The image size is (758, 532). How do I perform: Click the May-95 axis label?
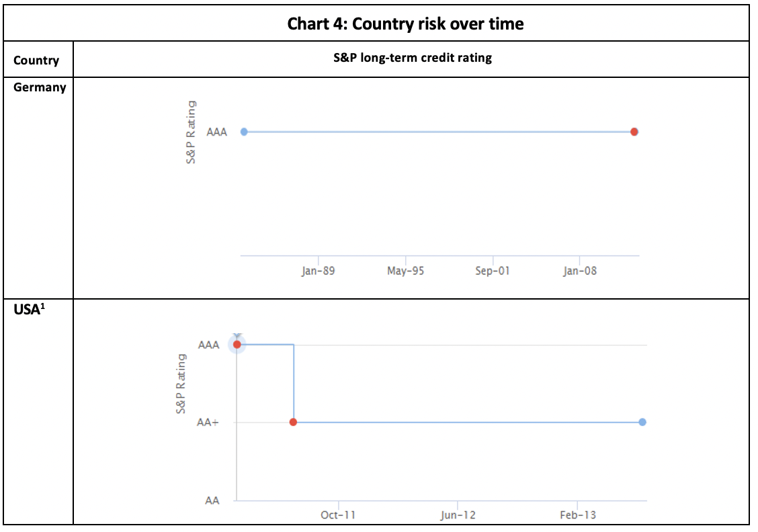405,271
